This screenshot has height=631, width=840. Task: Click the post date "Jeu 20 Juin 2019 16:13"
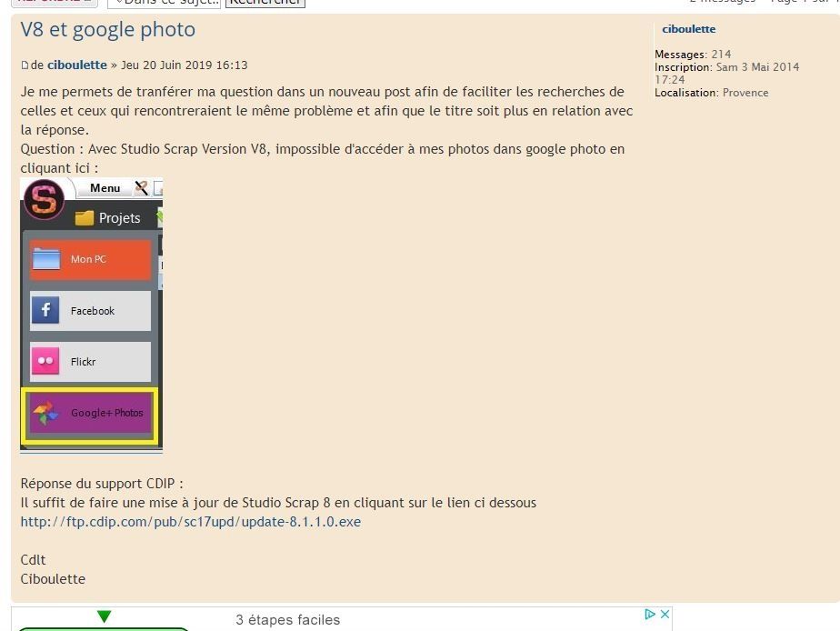click(185, 65)
